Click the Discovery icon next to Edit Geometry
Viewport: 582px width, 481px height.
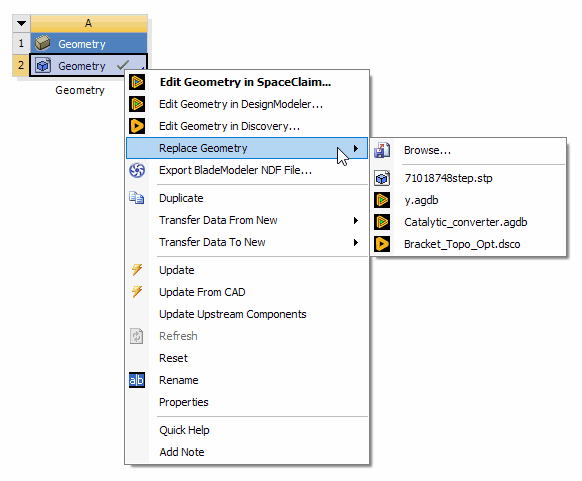[x=137, y=126]
